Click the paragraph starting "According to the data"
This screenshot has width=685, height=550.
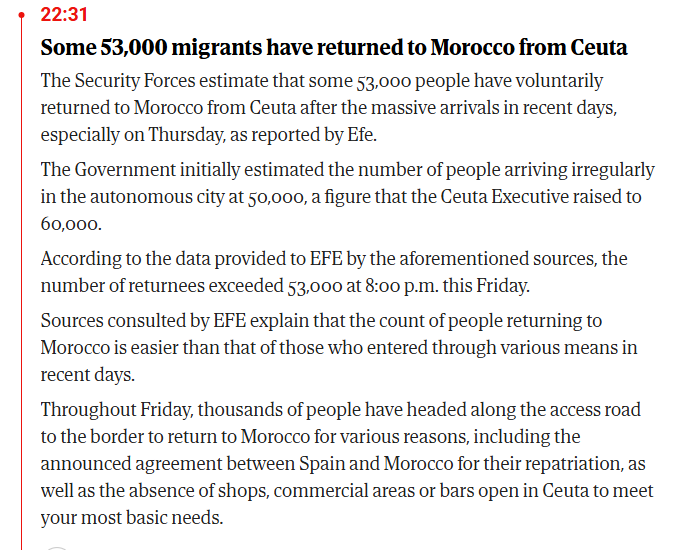(334, 272)
